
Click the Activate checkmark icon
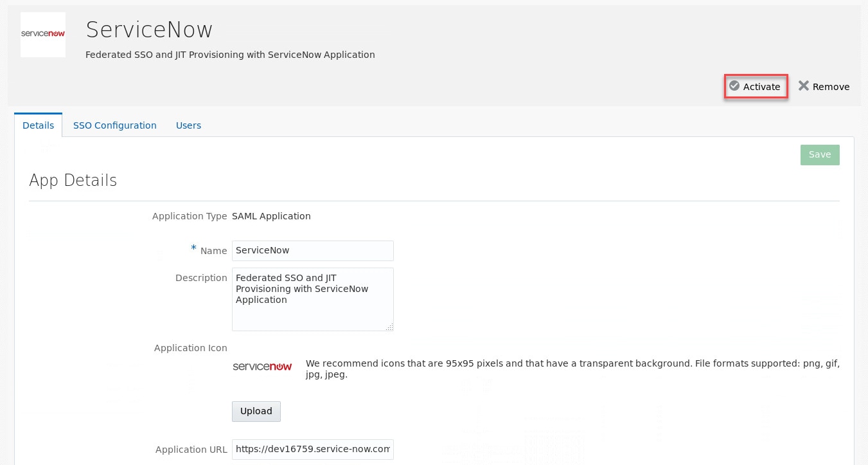734,86
